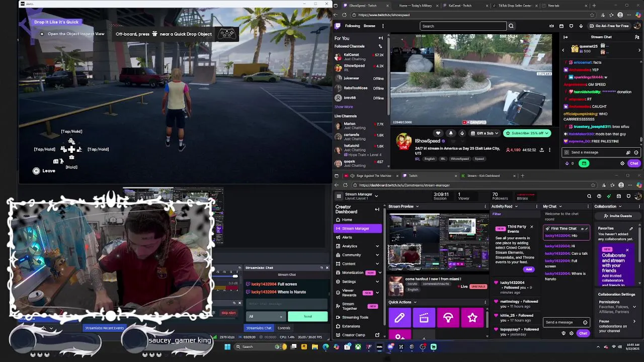This screenshot has height=362, width=644.
Task: Open Stream Manager in dashboard sidebar
Action: pyautogui.click(x=358, y=228)
